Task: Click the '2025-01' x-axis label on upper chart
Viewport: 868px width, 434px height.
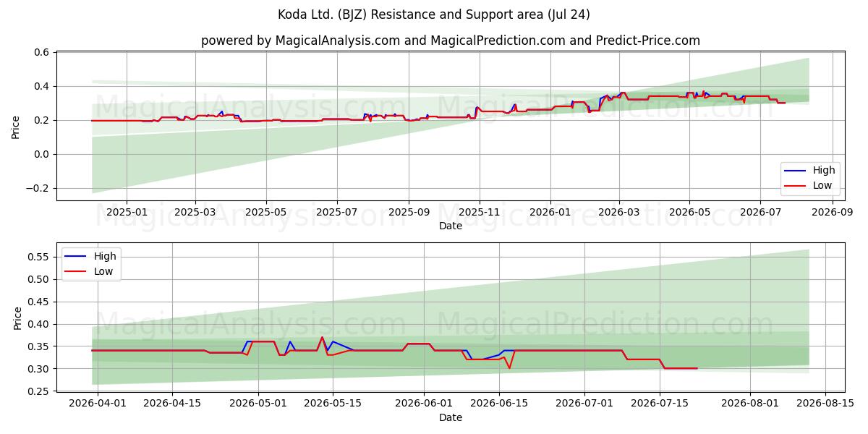Action: (x=127, y=212)
